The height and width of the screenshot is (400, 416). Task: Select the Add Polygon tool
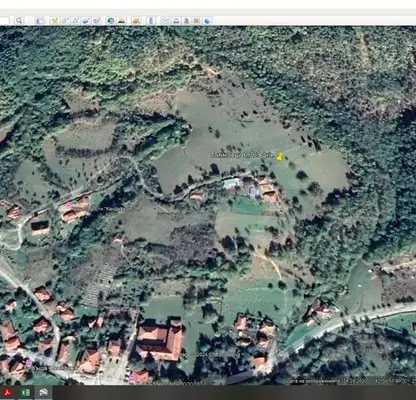(x=65, y=21)
